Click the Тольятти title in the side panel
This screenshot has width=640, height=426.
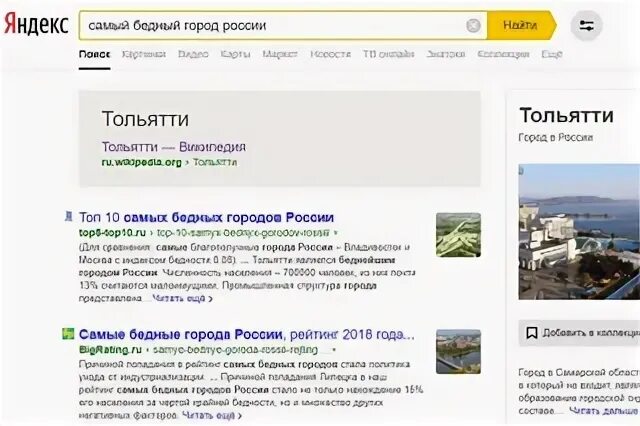(567, 115)
